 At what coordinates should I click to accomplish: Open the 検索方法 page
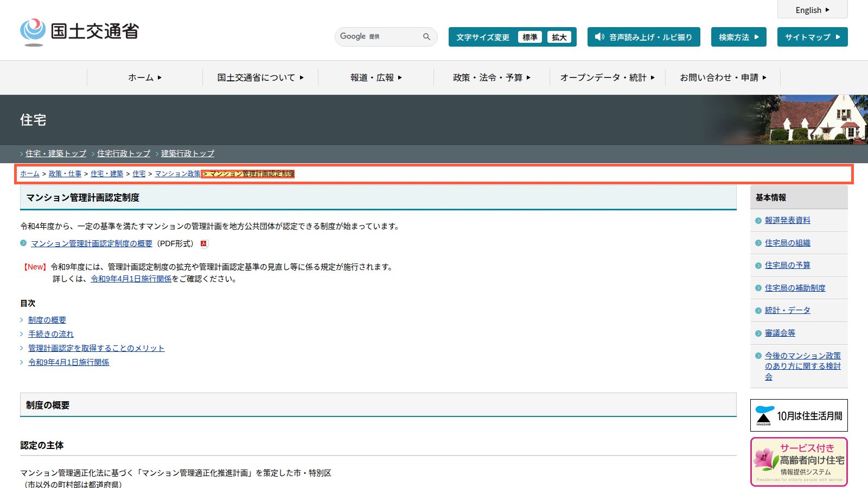[738, 37]
